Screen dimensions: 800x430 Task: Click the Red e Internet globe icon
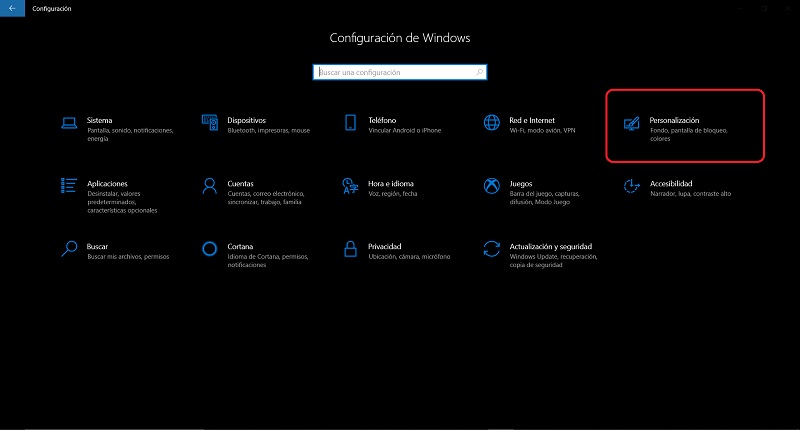coord(491,123)
